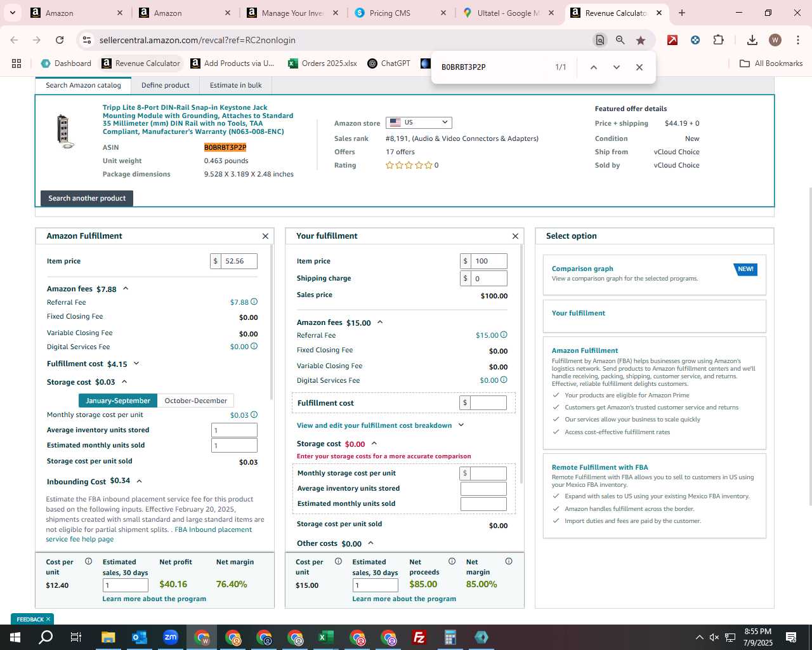This screenshot has width=812, height=650.
Task: Select October-December storage period
Action: (195, 401)
